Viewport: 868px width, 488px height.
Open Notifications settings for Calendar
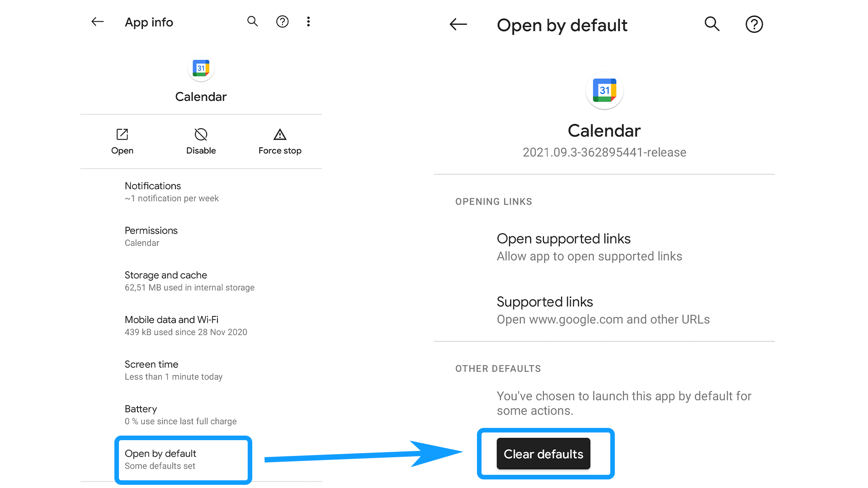coord(201,192)
